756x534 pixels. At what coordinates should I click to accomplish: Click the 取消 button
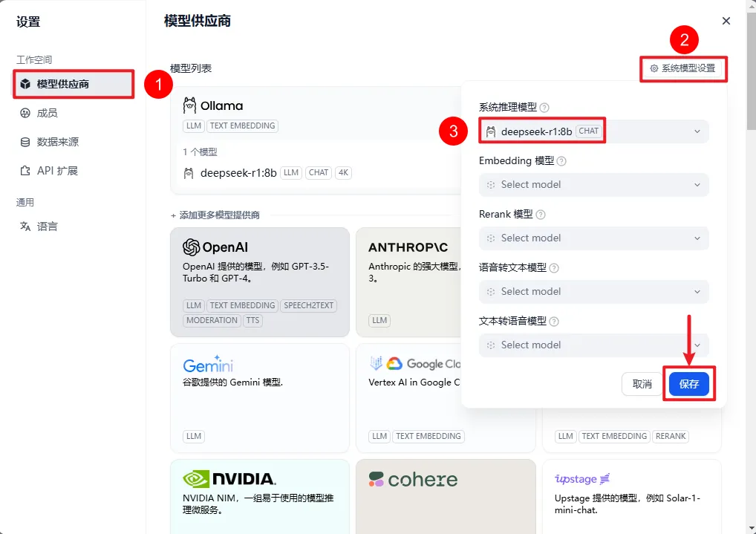tap(642, 384)
